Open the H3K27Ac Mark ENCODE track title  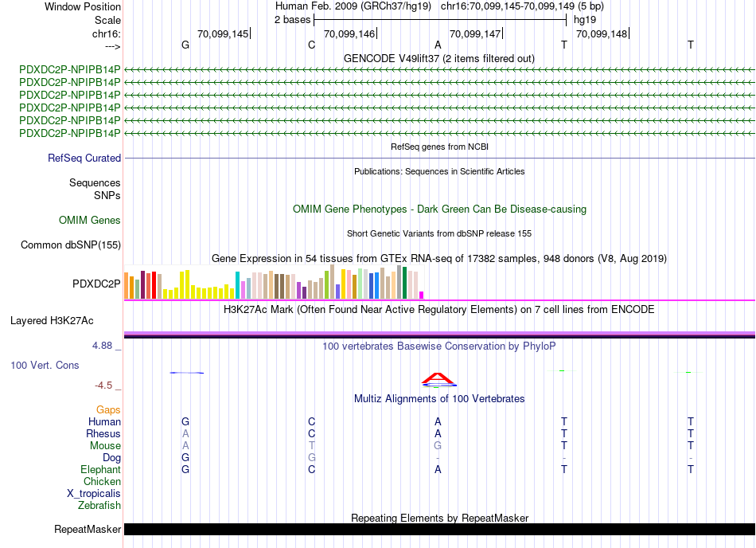(x=439, y=309)
